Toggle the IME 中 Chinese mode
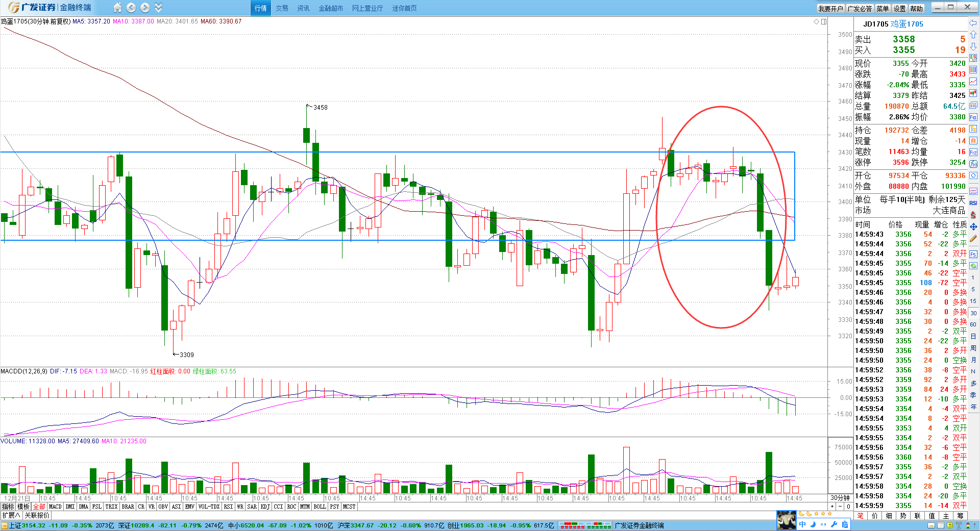This screenshot has width=980, height=531. pos(802,524)
